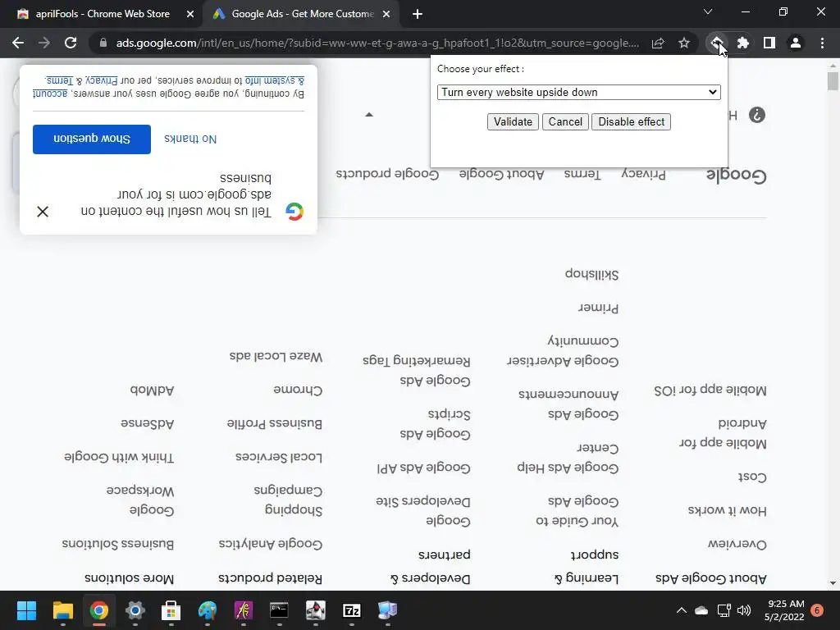
Task: Click the upside-down Primer link
Action: coord(598,308)
